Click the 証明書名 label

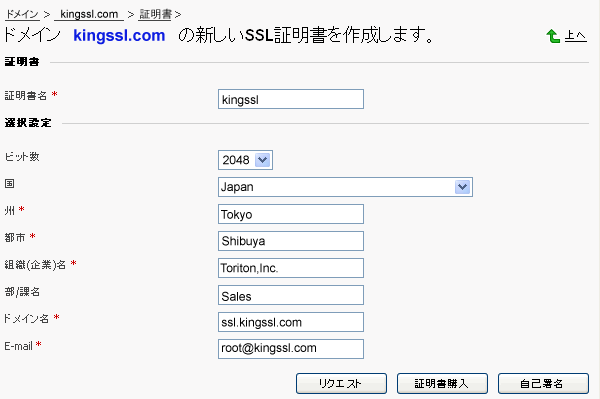point(26,95)
